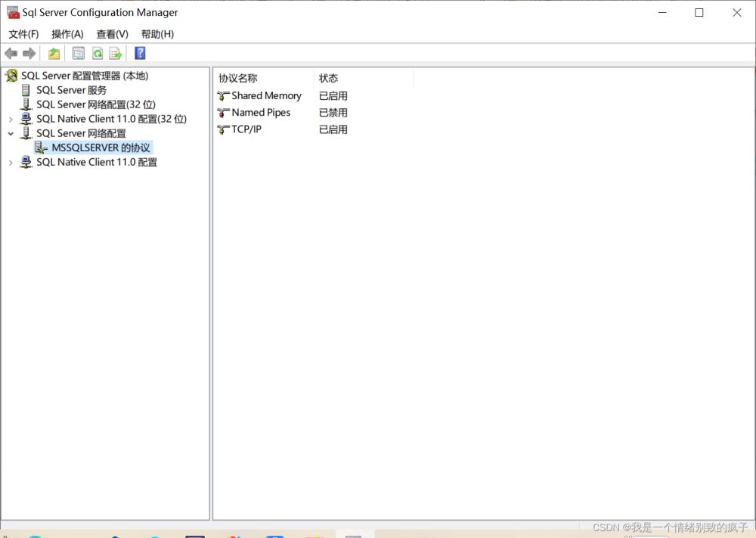Close the Configuration Manager window
756x538 pixels.
click(736, 13)
